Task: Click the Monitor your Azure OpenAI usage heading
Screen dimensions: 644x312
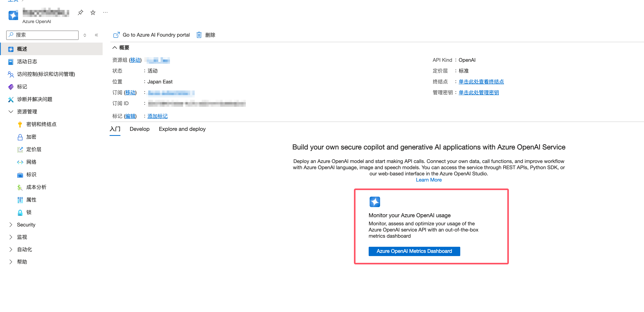Action: 409,215
